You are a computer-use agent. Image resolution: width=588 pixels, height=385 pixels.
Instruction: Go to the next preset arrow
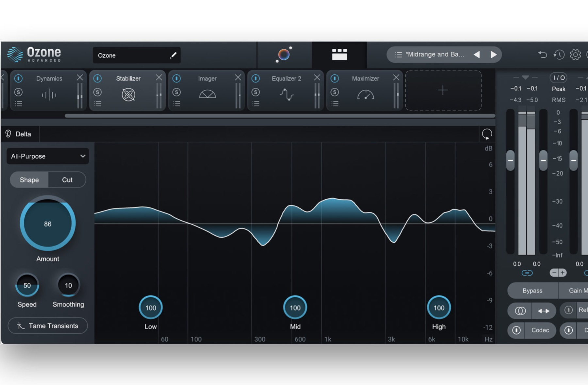(x=494, y=54)
